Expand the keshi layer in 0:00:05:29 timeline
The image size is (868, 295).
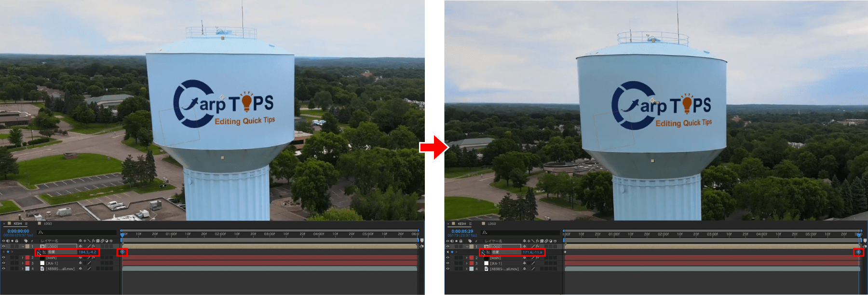click(467, 257)
